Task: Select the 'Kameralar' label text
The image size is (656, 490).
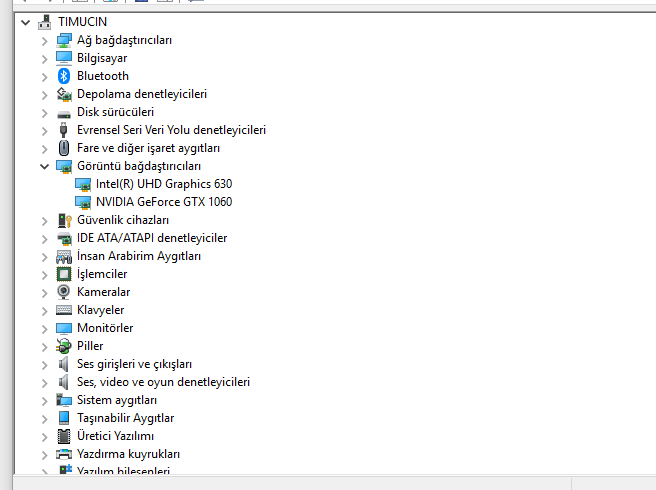Action: pyautogui.click(x=104, y=292)
